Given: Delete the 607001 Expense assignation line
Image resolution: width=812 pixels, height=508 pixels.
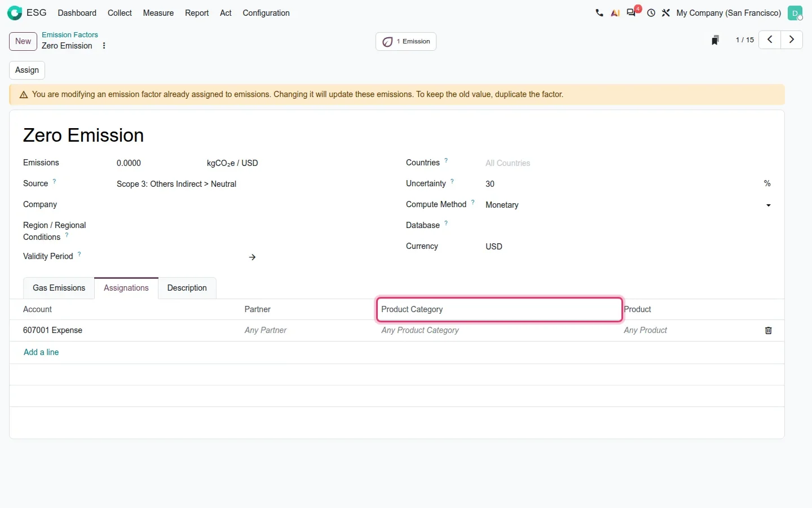Looking at the screenshot, I should point(768,330).
